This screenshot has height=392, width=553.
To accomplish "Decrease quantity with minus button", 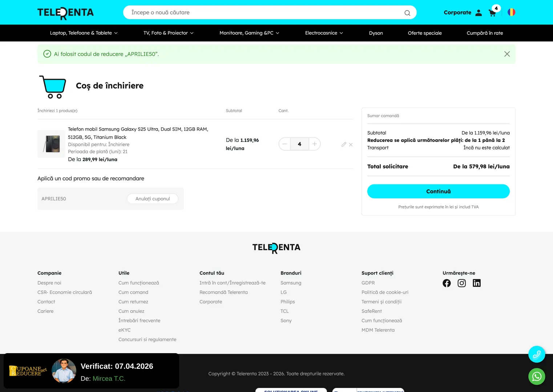I will [x=285, y=144].
